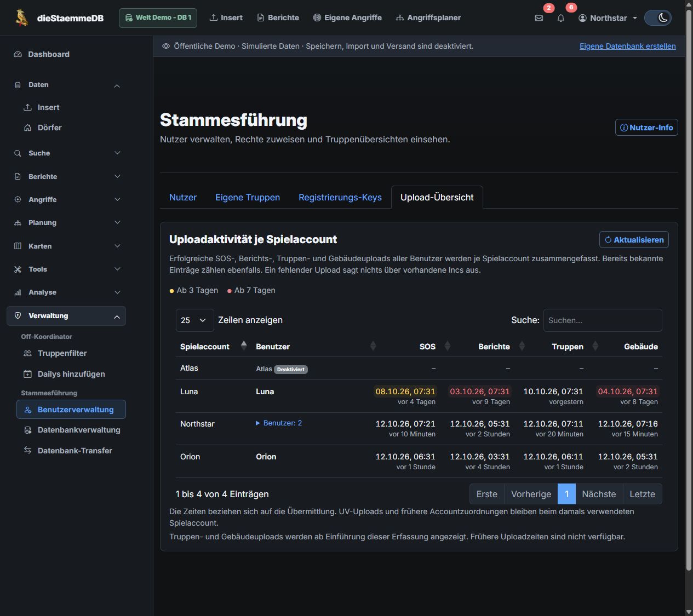Open the Welt Demo - DB 1 selector
Viewport: 693px width, 616px height.
point(158,18)
